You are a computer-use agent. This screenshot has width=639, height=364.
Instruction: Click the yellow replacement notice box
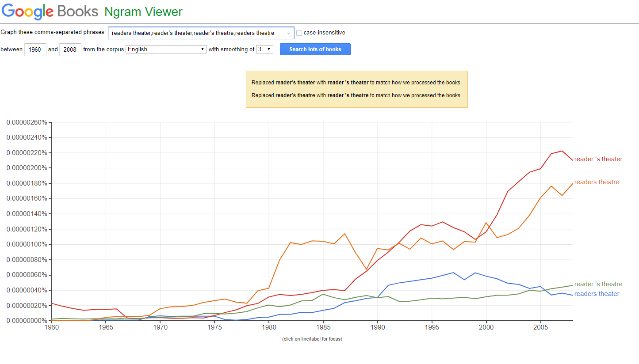(x=357, y=89)
